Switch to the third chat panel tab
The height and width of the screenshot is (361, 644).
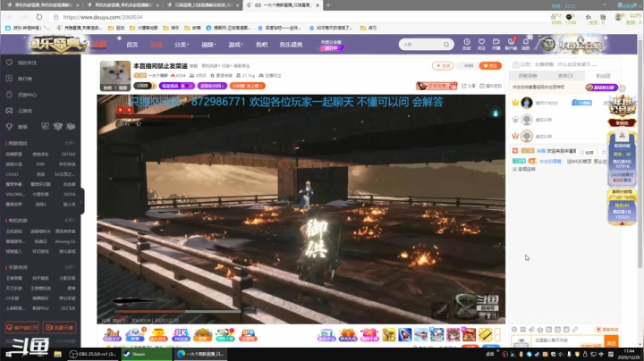coord(603,75)
